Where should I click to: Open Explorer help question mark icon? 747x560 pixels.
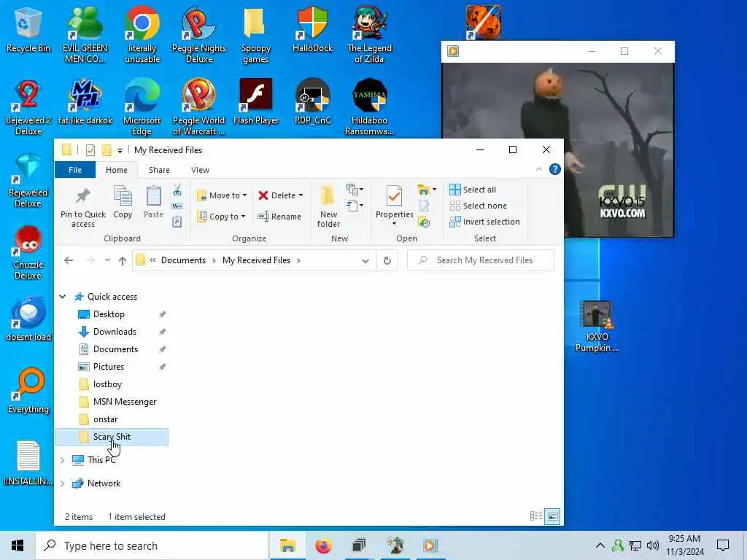pyautogui.click(x=554, y=169)
